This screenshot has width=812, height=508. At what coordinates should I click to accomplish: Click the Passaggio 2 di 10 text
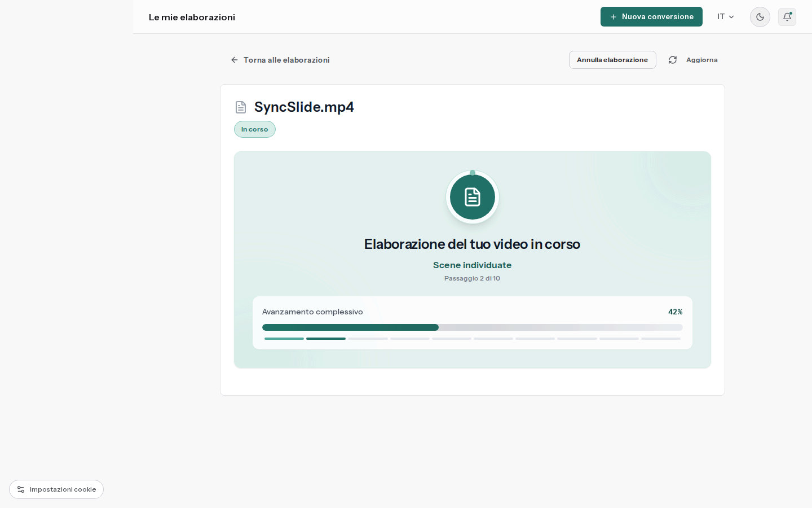(x=473, y=278)
